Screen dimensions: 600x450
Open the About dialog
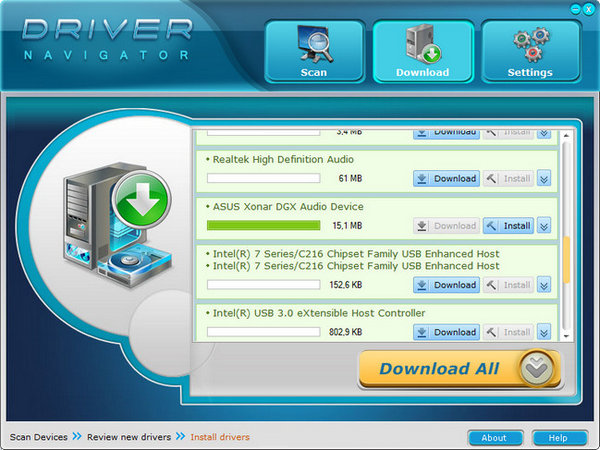click(495, 438)
